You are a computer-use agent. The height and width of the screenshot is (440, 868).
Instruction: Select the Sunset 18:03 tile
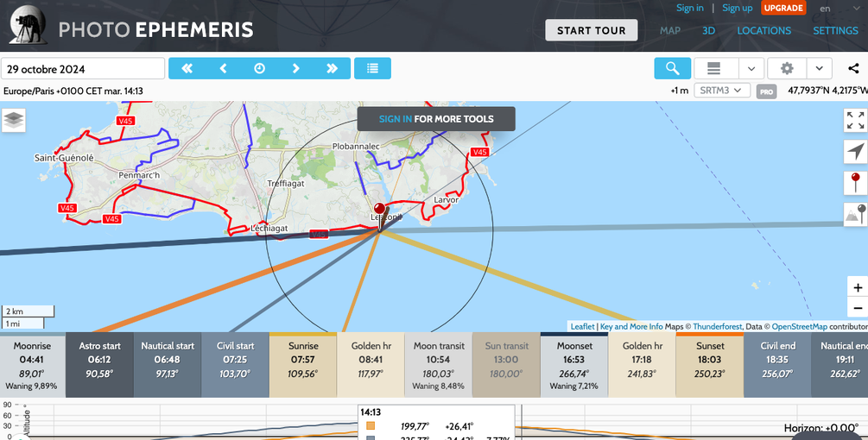(x=710, y=365)
